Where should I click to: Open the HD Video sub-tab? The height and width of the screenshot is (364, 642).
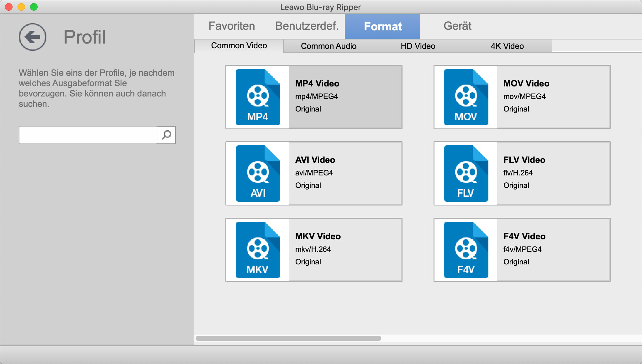pyautogui.click(x=418, y=46)
